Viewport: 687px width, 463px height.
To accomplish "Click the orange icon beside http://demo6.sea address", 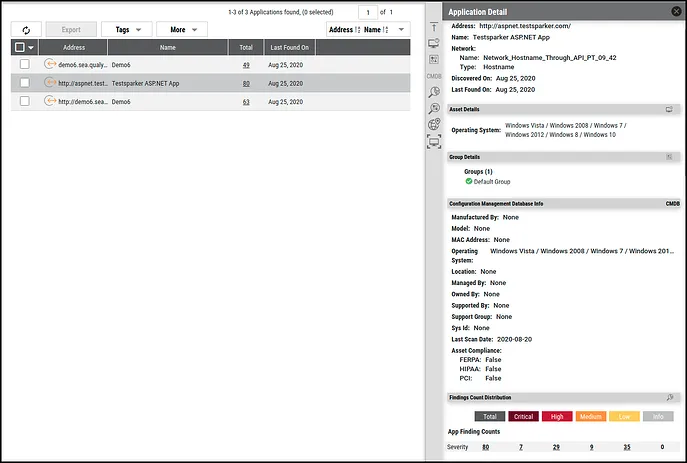I will point(50,101).
